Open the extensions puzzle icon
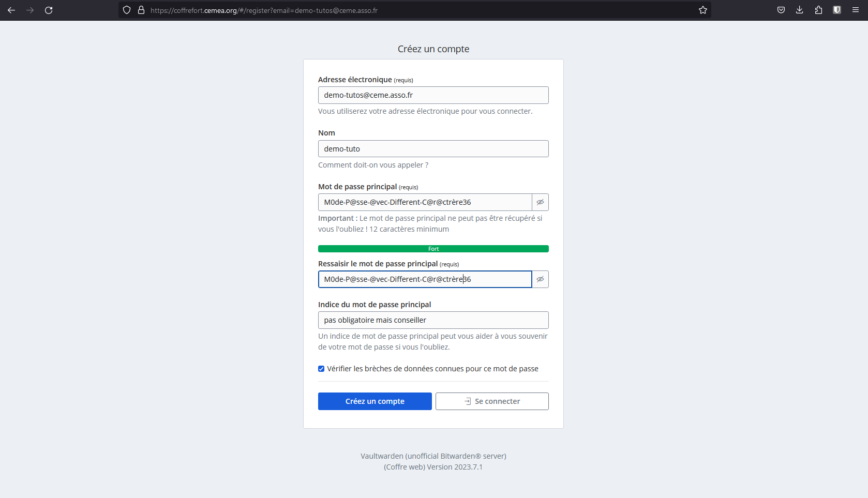This screenshot has width=868, height=498. tap(818, 10)
